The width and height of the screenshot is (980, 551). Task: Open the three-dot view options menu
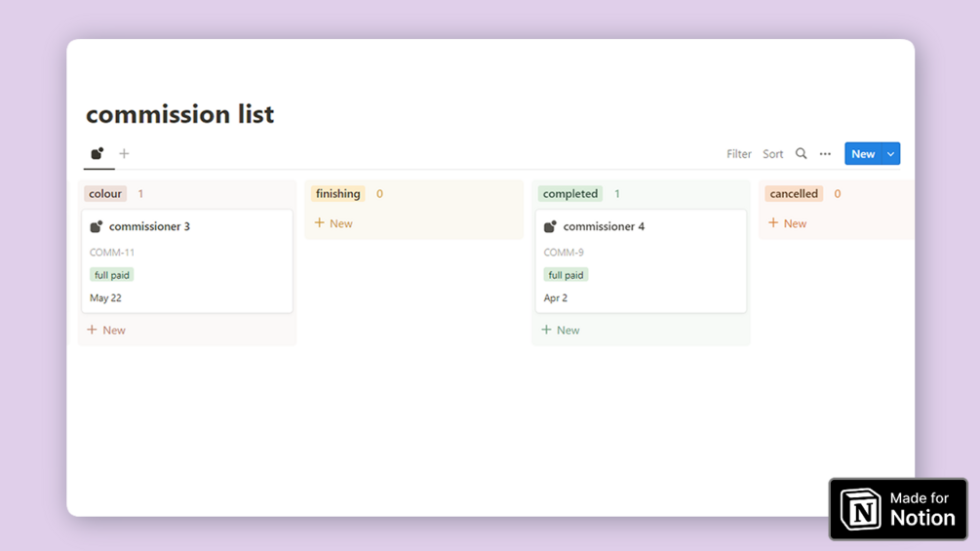pos(825,154)
